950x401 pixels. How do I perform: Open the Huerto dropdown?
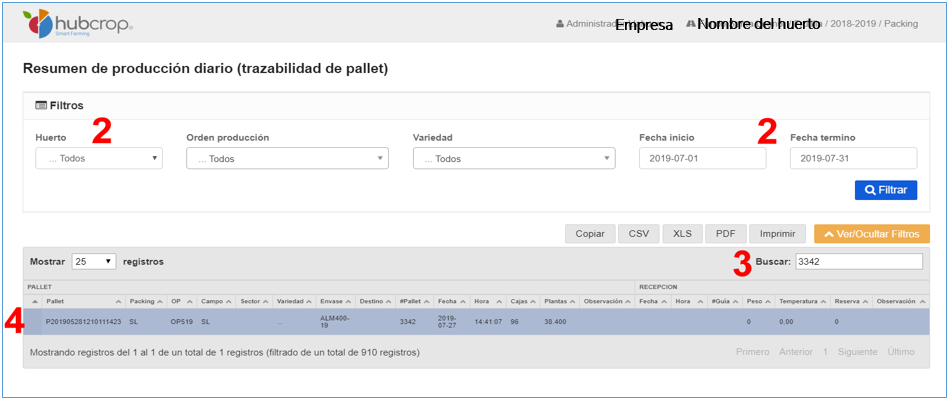tap(98, 158)
